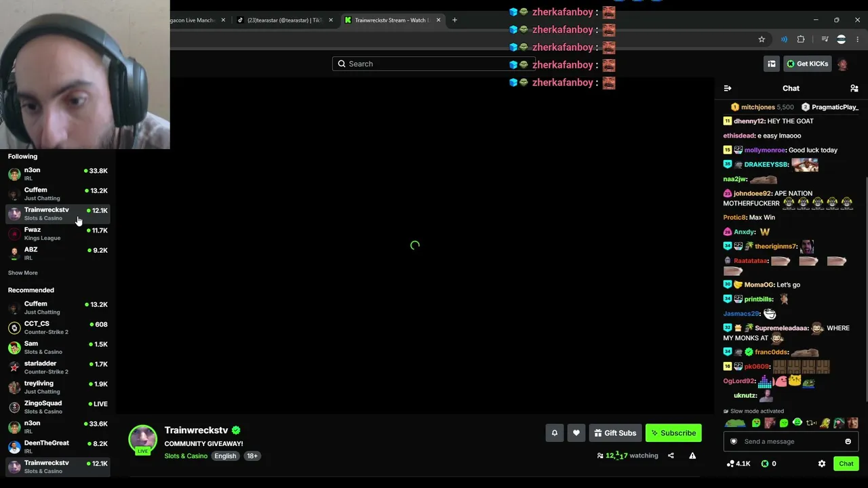The image size is (868, 488).
Task: Click username dhenny12 in chat
Action: [x=748, y=121]
